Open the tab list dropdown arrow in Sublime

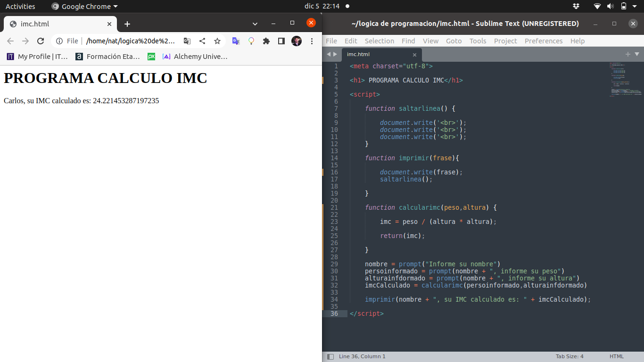coord(637,54)
